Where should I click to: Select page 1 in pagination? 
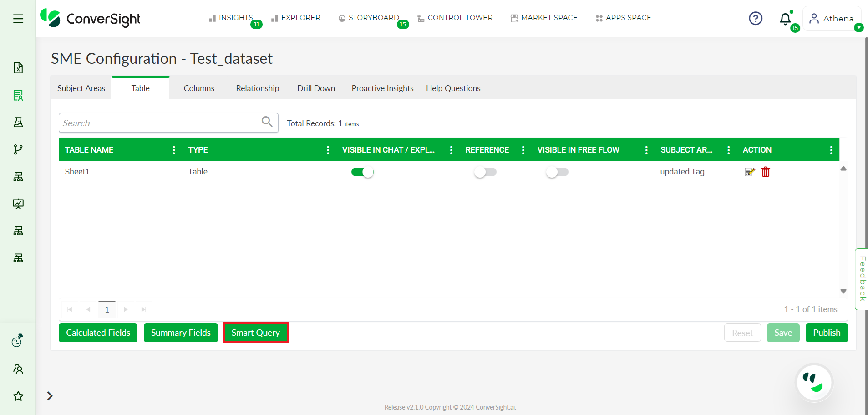coord(107,309)
